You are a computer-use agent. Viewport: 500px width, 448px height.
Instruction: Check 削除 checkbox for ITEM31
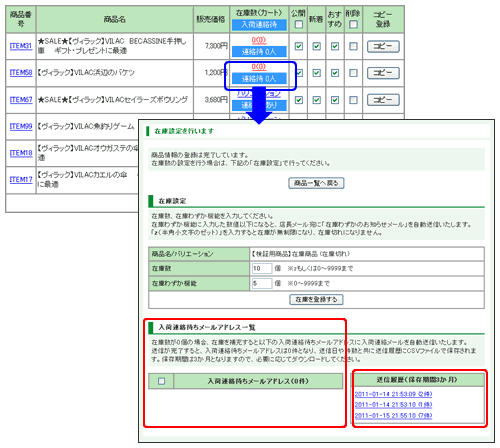click(353, 46)
